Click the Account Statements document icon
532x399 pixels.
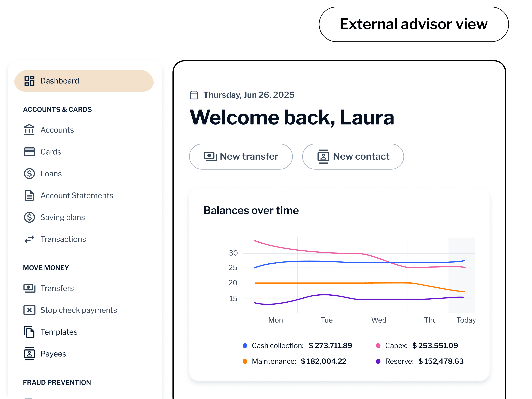29,196
